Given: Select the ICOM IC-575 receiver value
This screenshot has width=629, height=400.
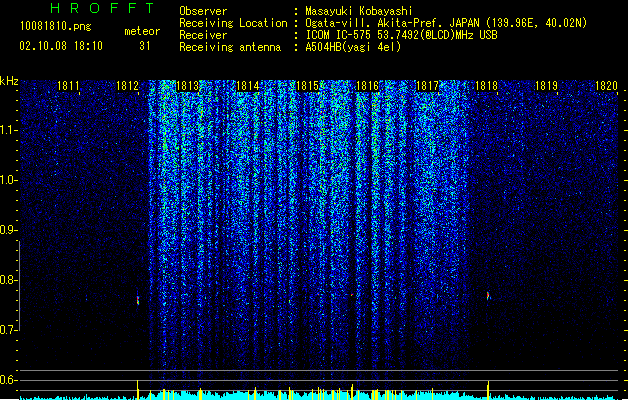Looking at the screenshot, I should (x=401, y=35).
